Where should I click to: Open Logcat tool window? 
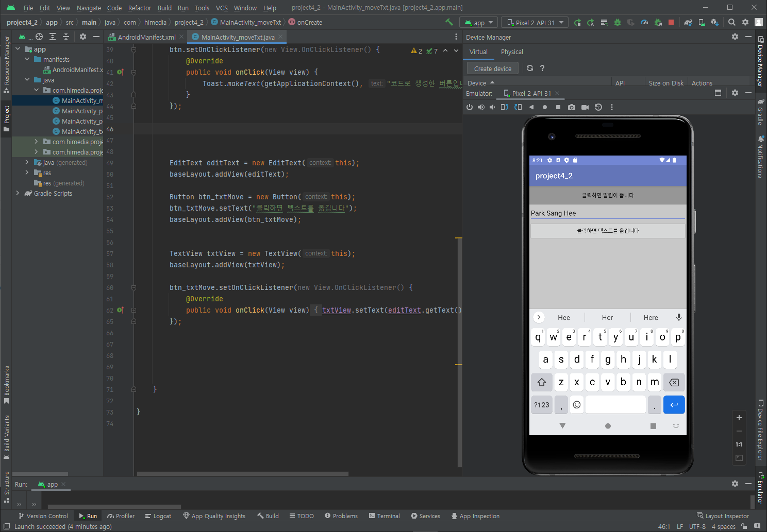[158, 516]
